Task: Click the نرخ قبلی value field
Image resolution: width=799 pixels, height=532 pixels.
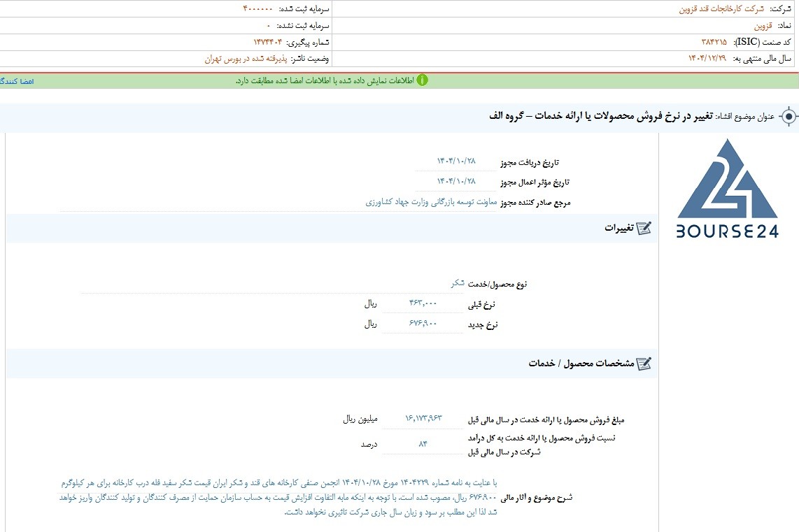Action: [423, 303]
